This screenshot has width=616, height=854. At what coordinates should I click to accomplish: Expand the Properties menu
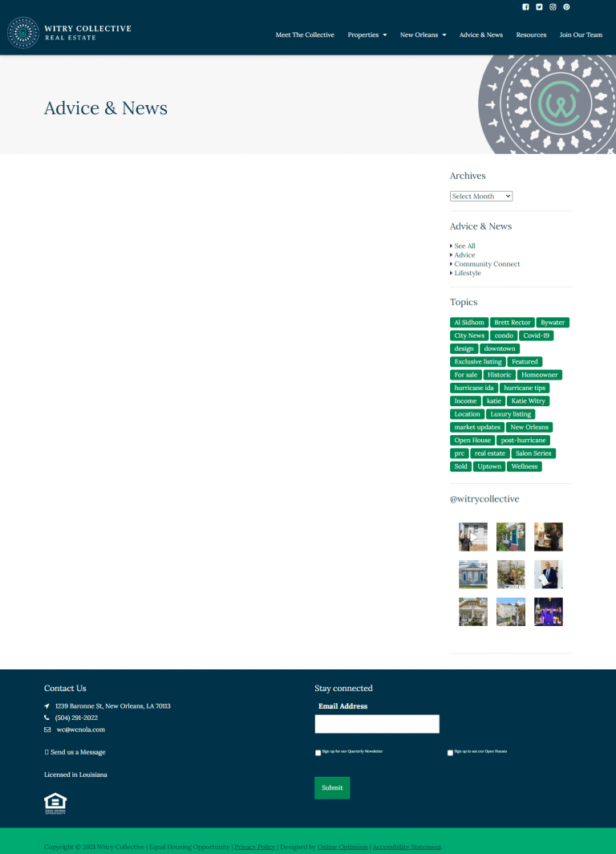pyautogui.click(x=367, y=35)
